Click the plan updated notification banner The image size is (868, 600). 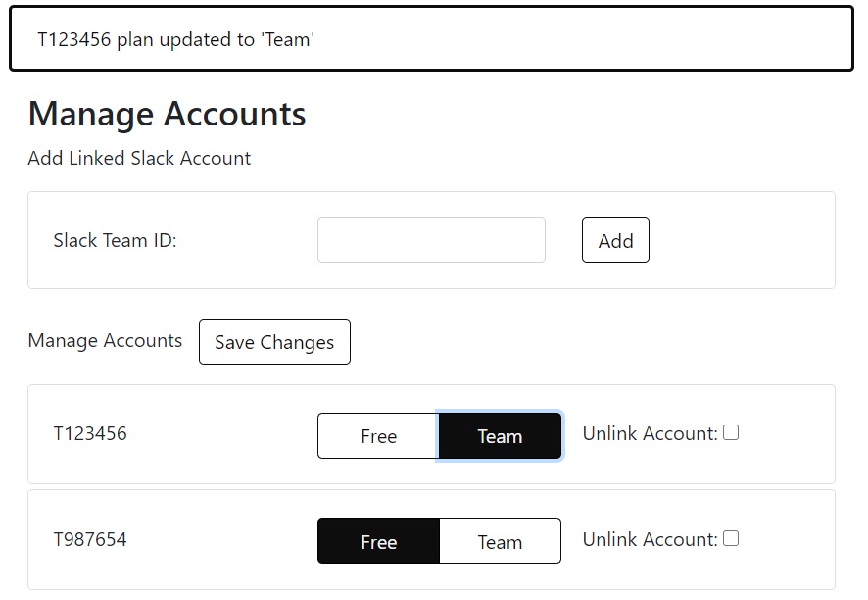click(x=431, y=39)
